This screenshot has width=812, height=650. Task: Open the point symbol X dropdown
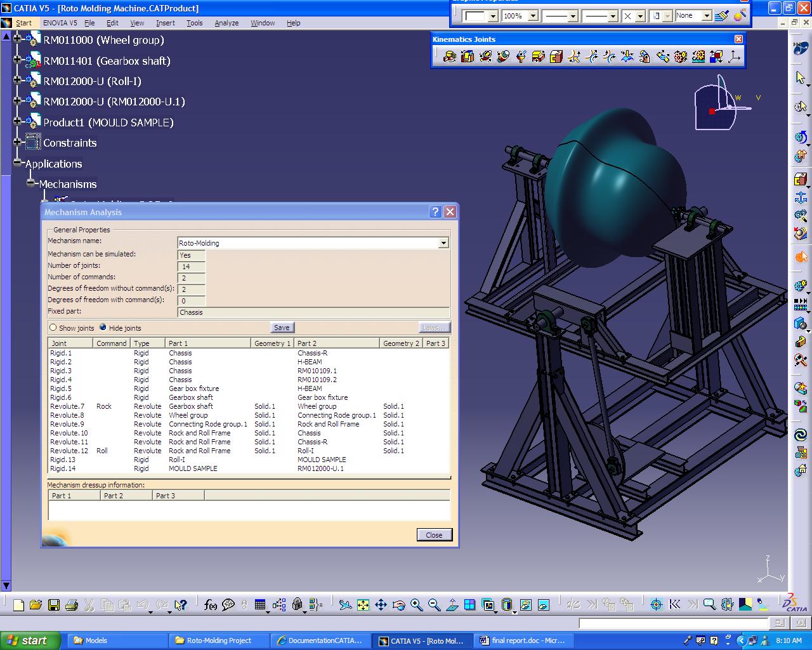(640, 16)
